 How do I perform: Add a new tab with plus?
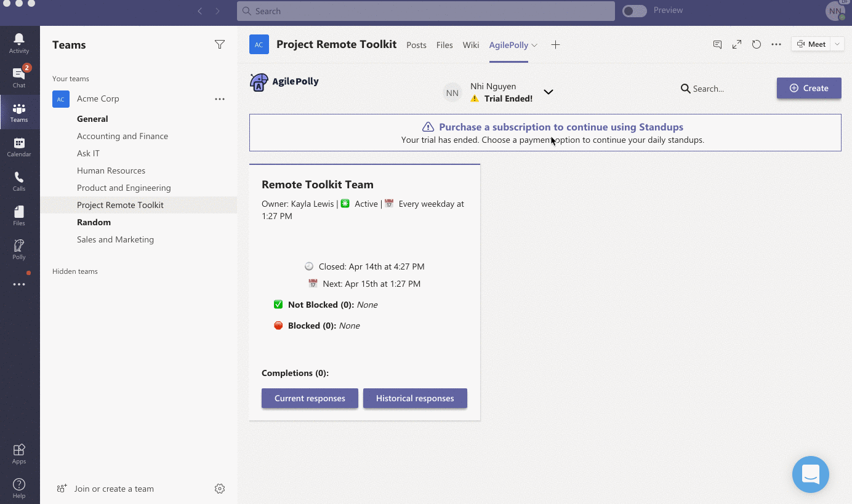pos(555,45)
